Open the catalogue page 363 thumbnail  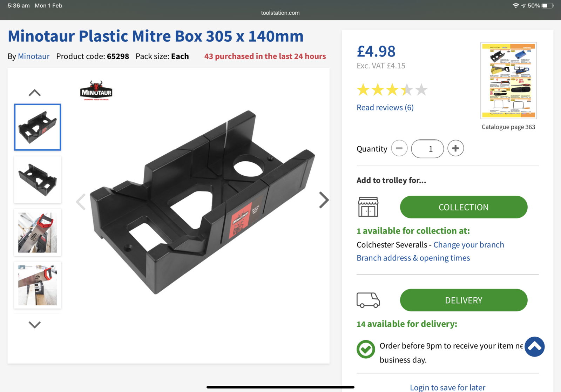(x=508, y=81)
